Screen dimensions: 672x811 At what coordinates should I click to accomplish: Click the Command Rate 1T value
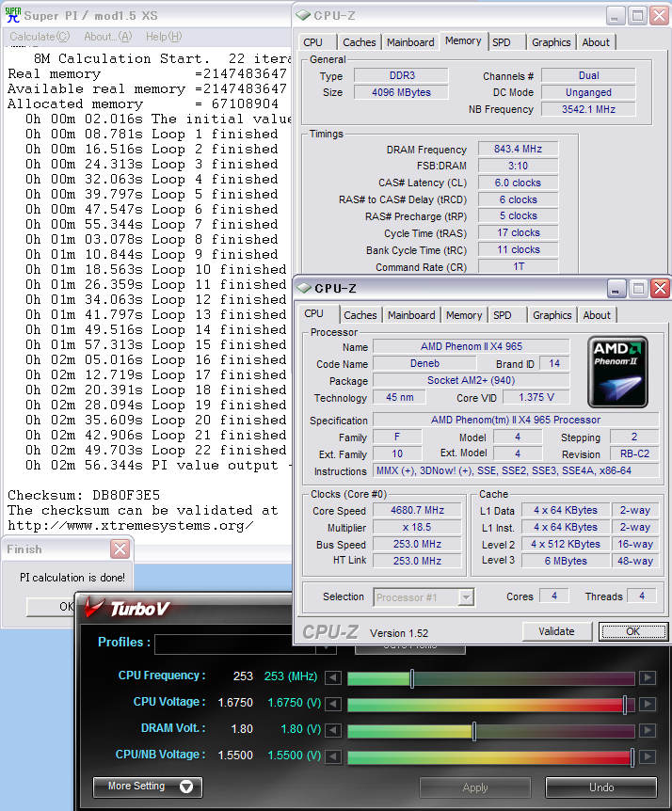518,266
